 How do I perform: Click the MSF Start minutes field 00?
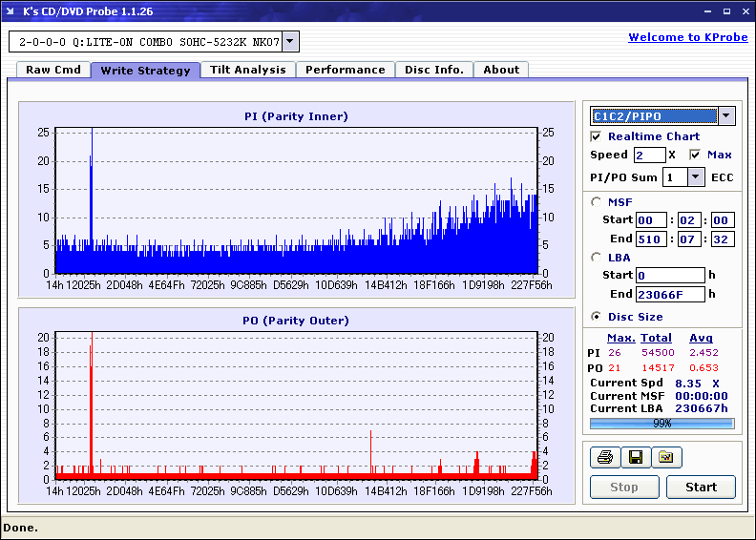[651, 220]
